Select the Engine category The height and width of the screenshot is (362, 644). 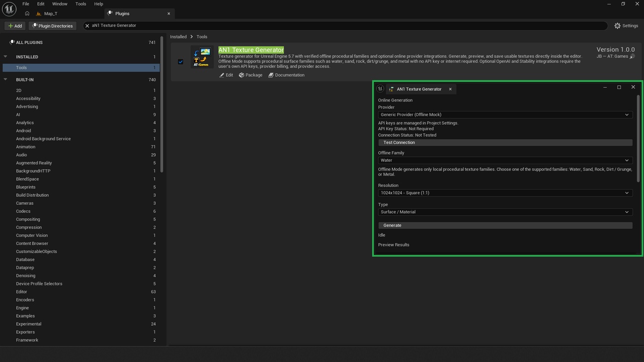tap(80, 308)
